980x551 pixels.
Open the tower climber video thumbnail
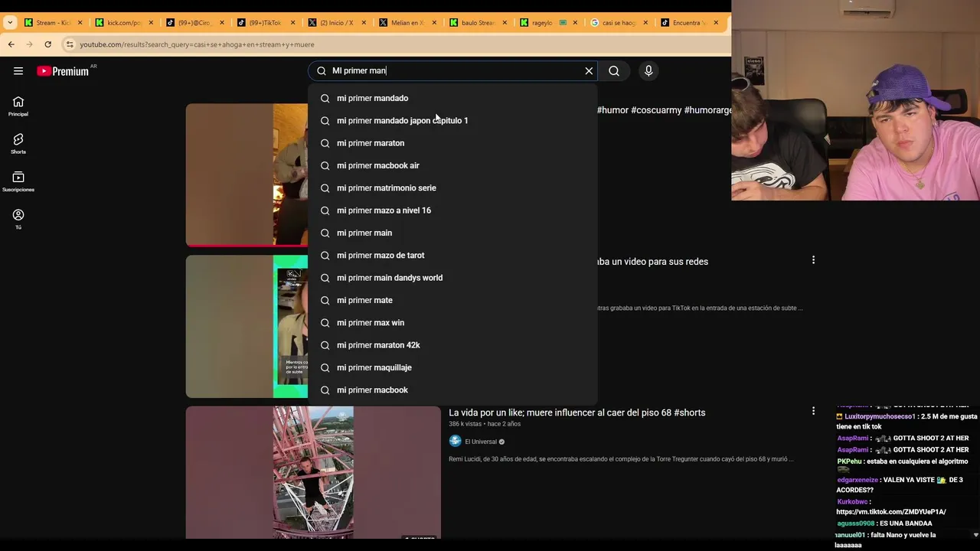pos(313,472)
